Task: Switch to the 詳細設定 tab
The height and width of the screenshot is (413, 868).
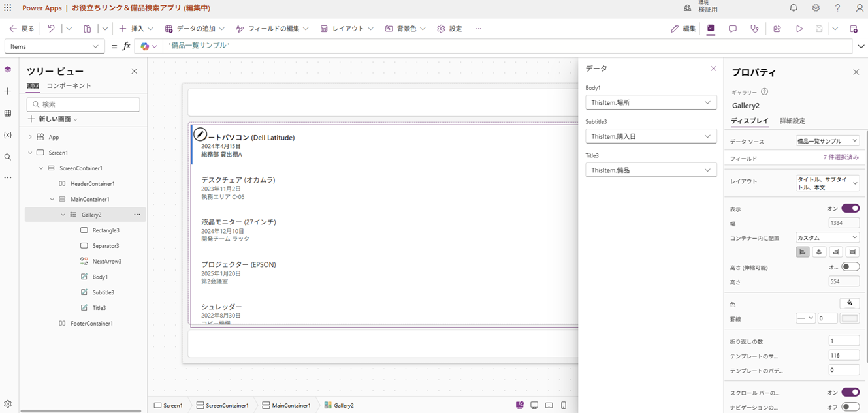Action: [x=792, y=121]
